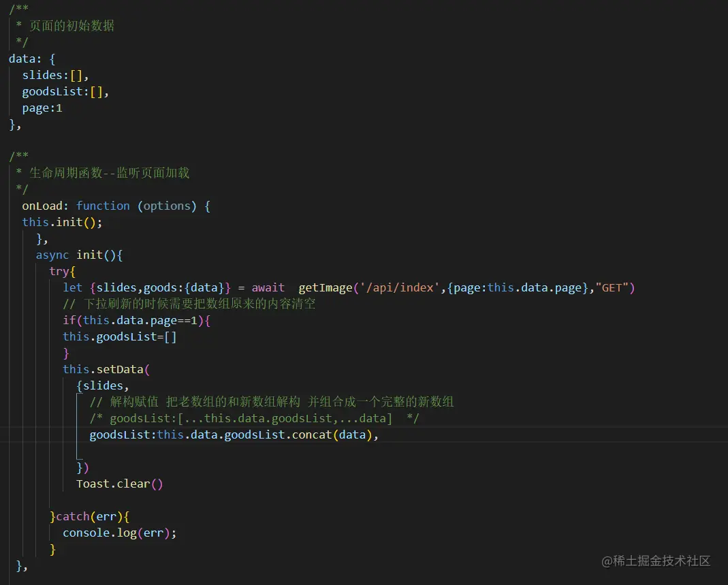Click the comment '页面的初始数据'

coord(72,25)
